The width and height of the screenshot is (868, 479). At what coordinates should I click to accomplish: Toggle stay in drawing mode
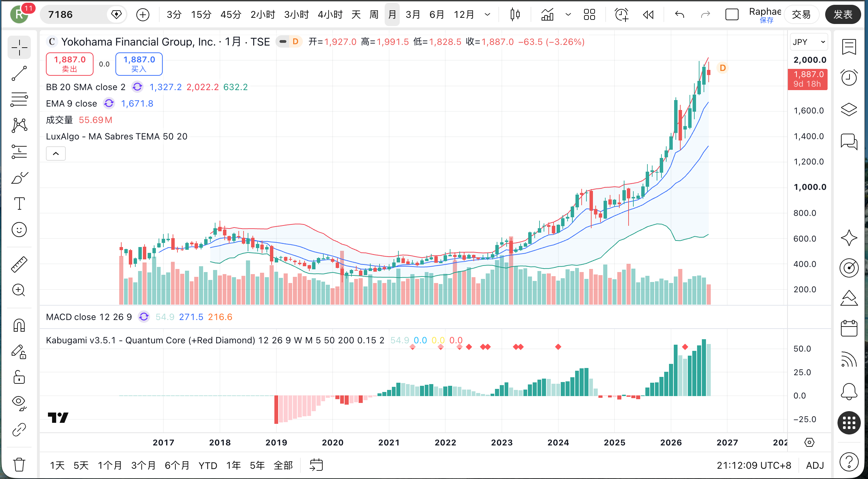click(19, 352)
